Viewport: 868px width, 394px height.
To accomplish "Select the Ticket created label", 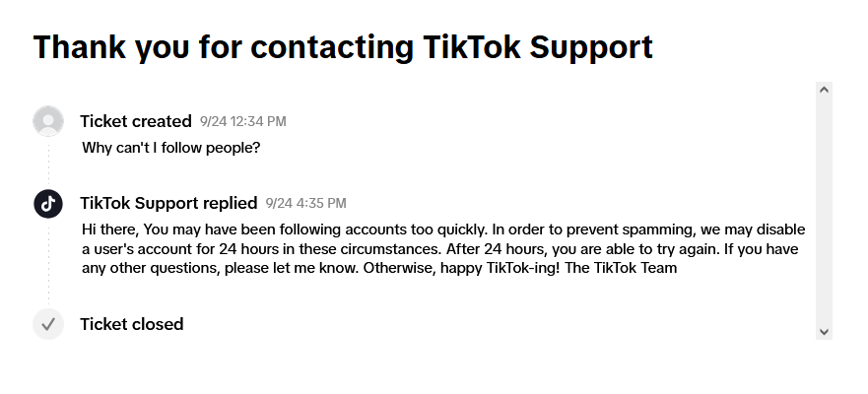I will point(135,121).
